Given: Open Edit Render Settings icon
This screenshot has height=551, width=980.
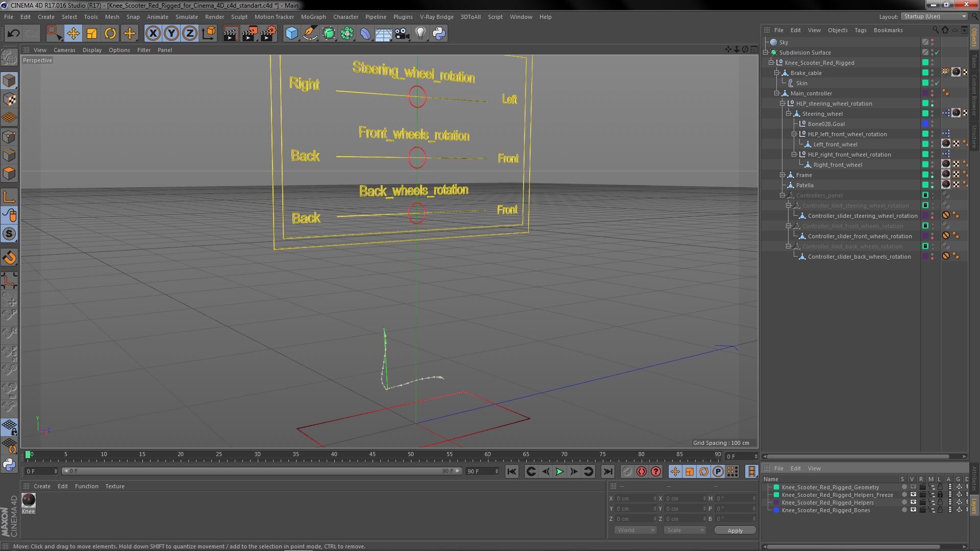Looking at the screenshot, I should click(x=268, y=34).
